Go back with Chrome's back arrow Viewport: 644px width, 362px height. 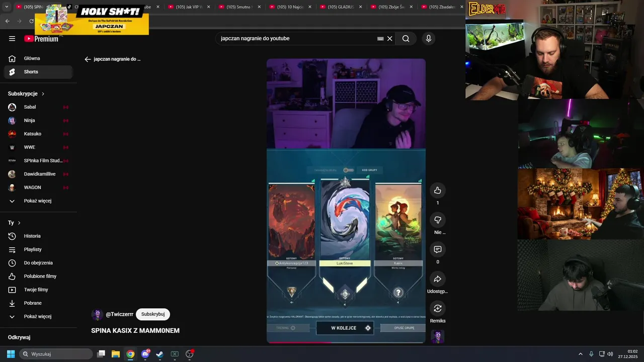coord(7,21)
